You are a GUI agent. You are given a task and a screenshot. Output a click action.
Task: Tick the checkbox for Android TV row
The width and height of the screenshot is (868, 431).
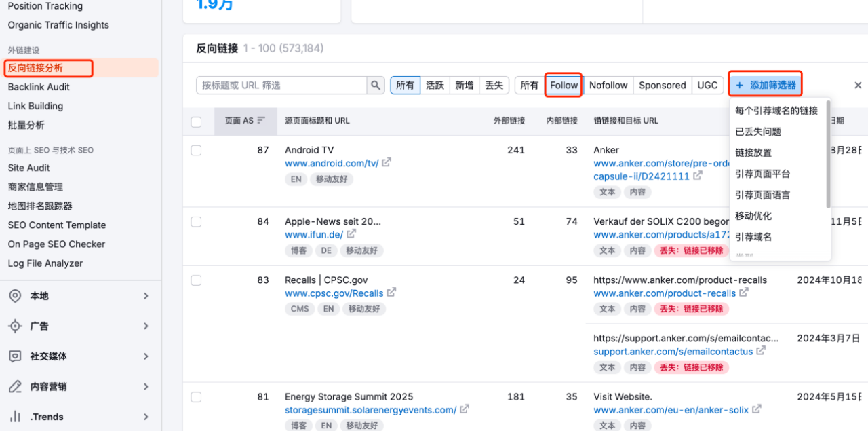[196, 151]
